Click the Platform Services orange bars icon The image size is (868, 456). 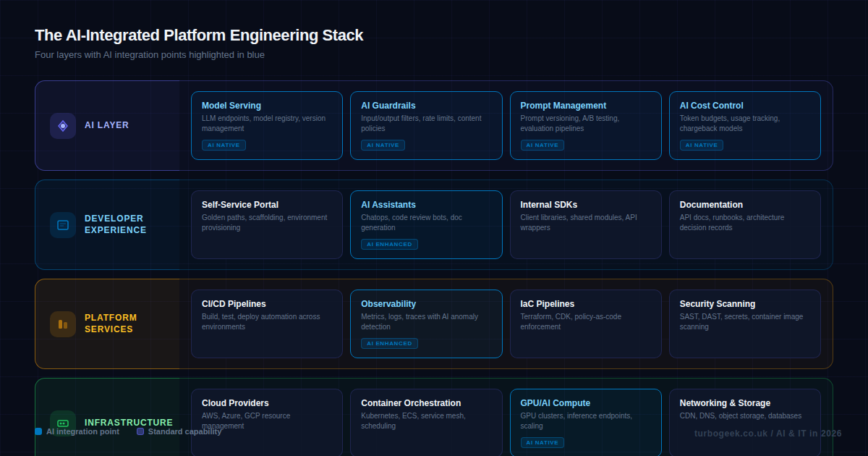(x=63, y=324)
